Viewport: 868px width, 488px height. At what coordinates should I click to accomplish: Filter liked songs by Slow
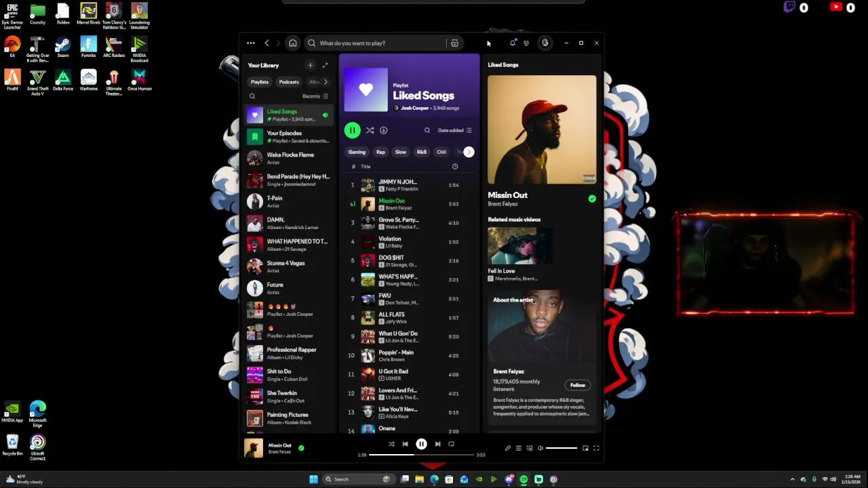401,152
